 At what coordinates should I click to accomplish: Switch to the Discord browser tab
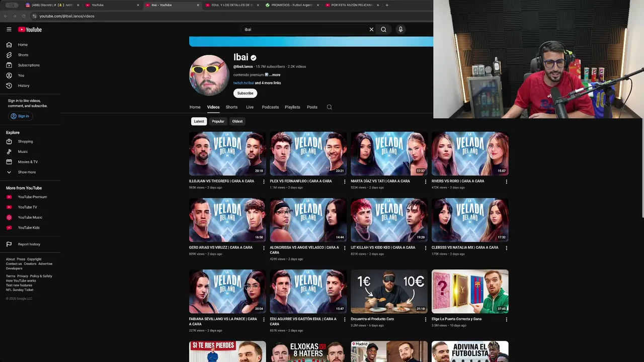[52, 5]
